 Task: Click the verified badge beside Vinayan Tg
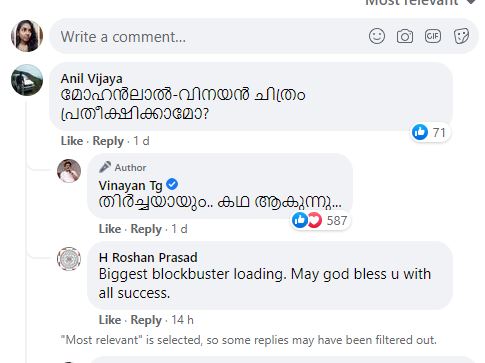tap(172, 184)
